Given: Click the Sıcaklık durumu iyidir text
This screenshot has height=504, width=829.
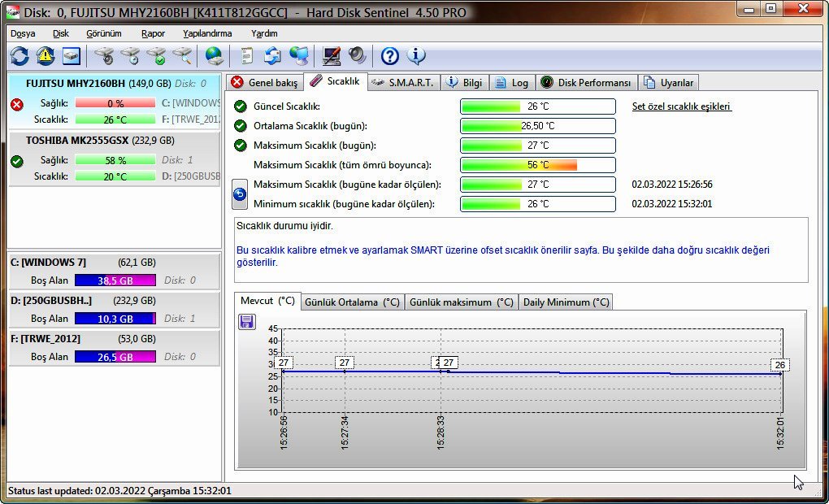Looking at the screenshot, I should tap(284, 226).
